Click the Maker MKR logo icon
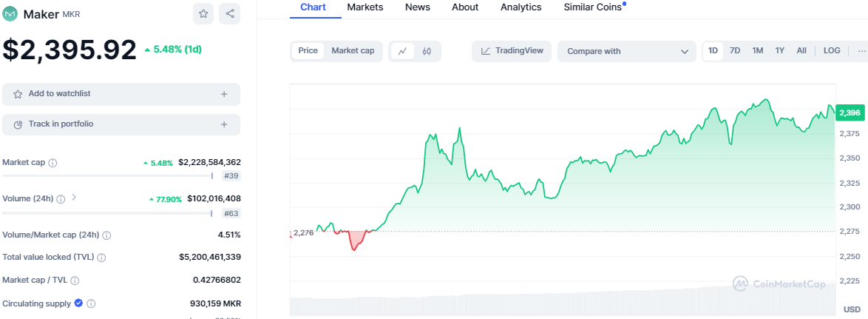 [10, 14]
